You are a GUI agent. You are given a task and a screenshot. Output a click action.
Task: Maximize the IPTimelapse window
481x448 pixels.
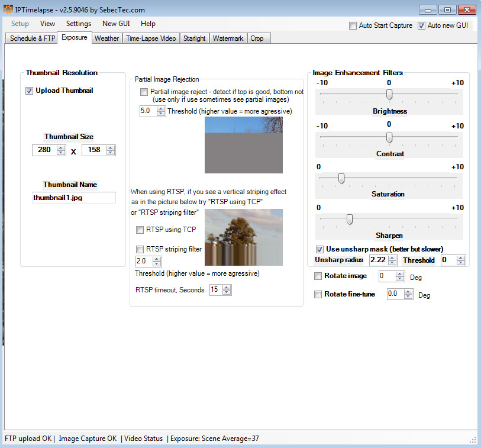coord(447,10)
